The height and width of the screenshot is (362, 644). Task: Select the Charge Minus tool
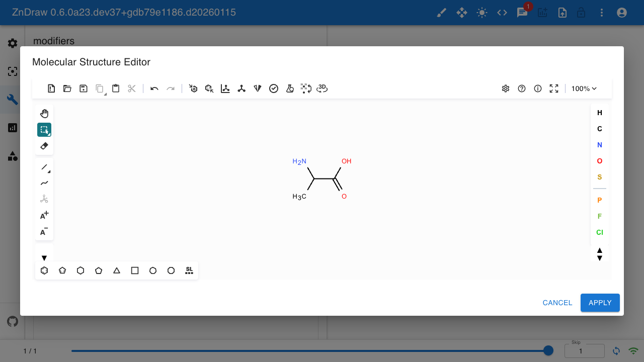point(44,231)
